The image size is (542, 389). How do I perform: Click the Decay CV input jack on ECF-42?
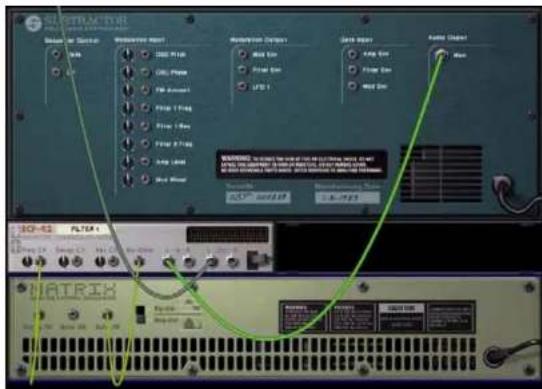point(77,262)
